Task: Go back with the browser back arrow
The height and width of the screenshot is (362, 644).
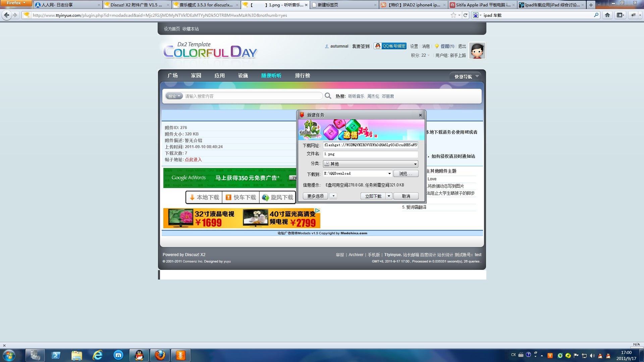Action: pyautogui.click(x=6, y=15)
